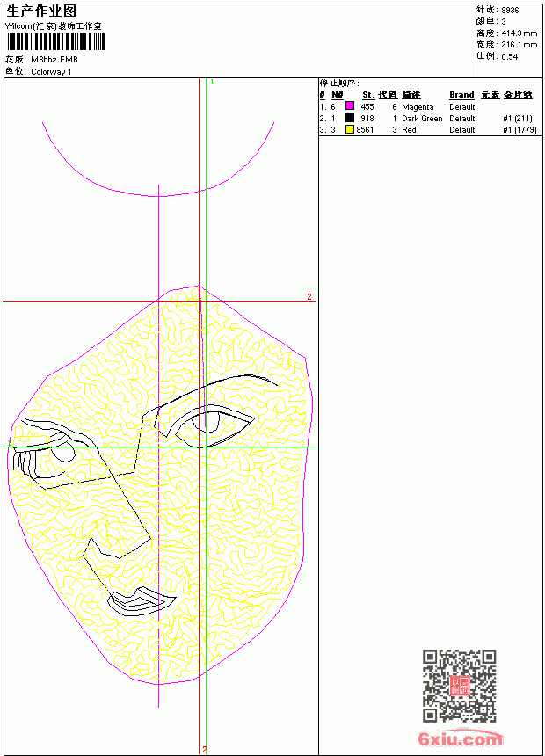
Task: Select the Dark Green description text
Action: coord(422,118)
